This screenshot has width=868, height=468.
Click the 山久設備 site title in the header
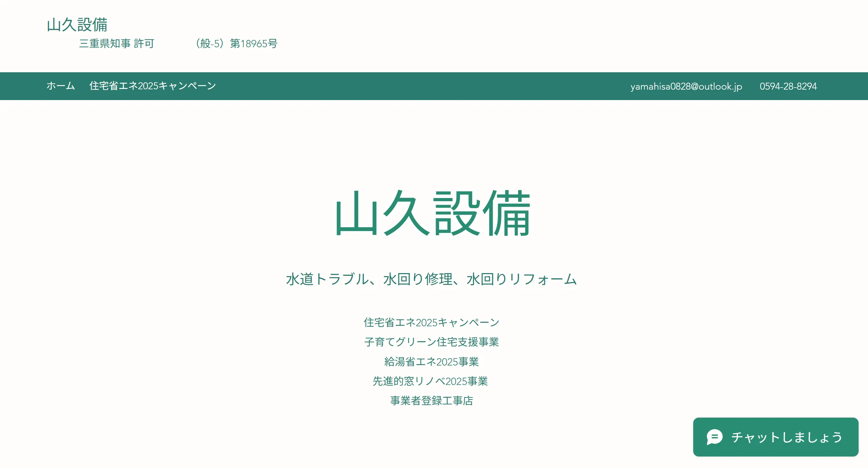77,25
